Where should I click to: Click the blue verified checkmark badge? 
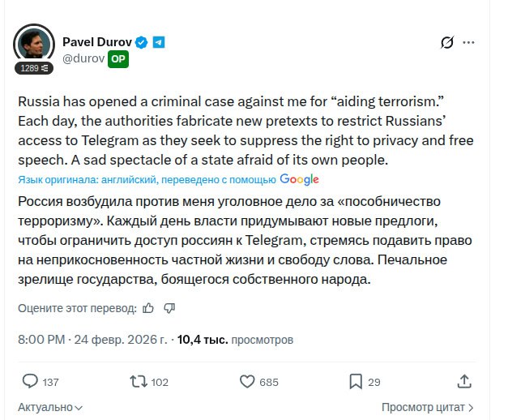[x=141, y=42]
